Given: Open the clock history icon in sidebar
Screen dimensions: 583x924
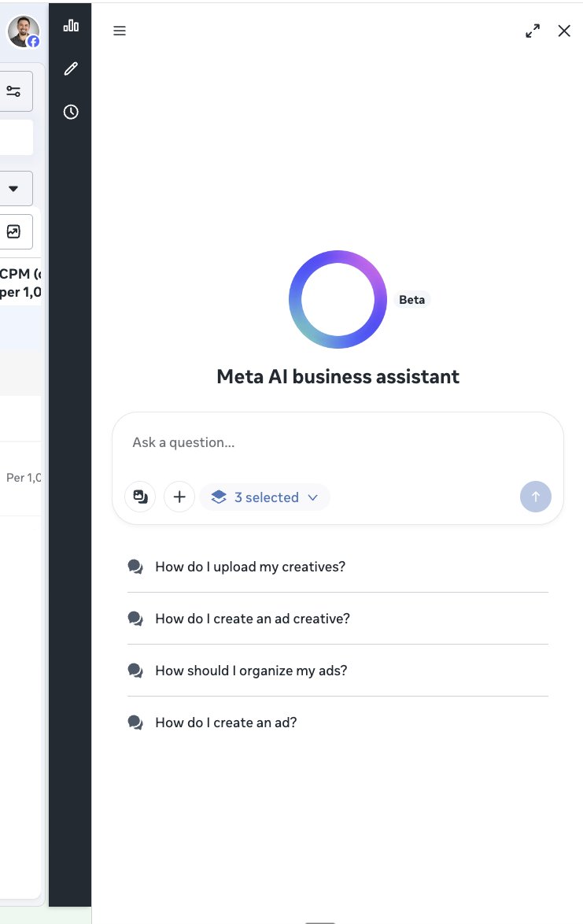Looking at the screenshot, I should point(71,112).
